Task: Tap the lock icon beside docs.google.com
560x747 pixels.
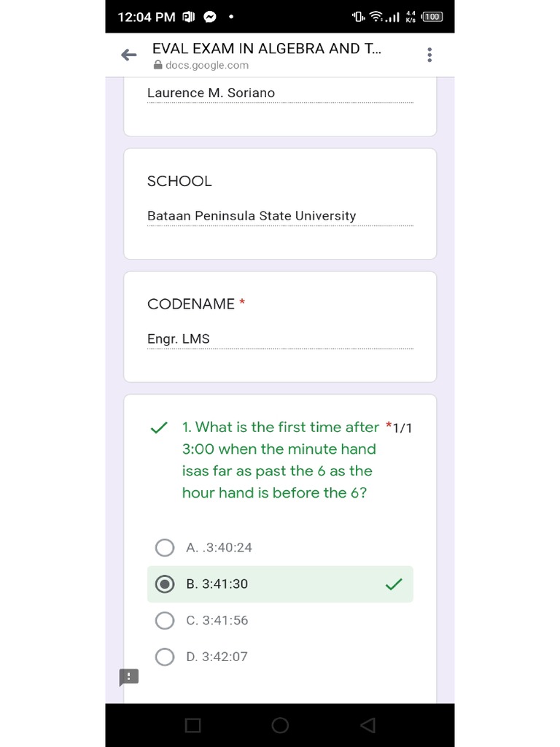Action: tap(157, 65)
